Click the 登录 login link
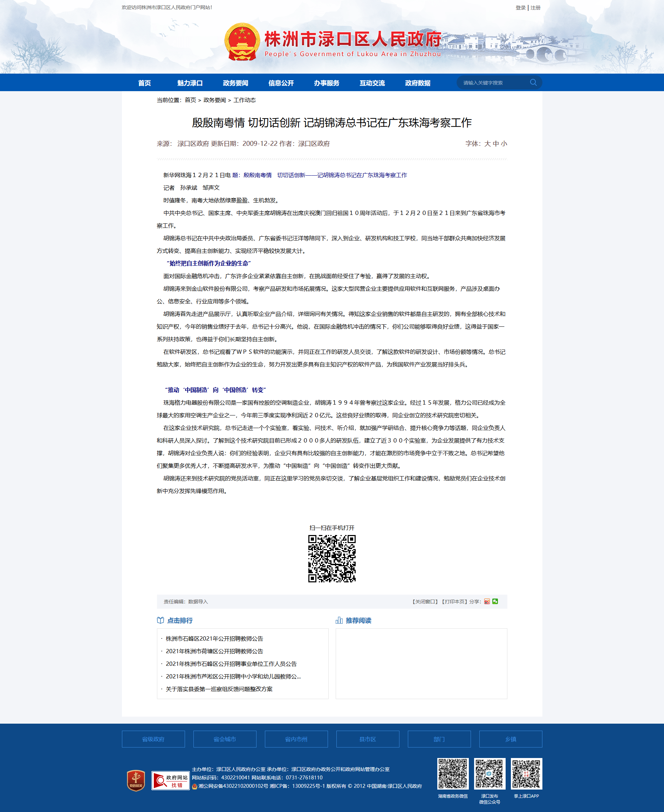 tap(520, 8)
